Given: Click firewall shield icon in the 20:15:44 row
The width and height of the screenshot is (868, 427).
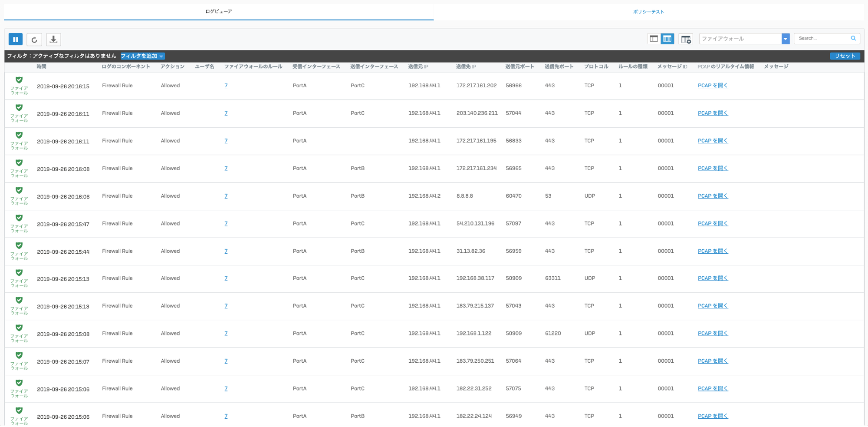Looking at the screenshot, I should coord(19,245).
